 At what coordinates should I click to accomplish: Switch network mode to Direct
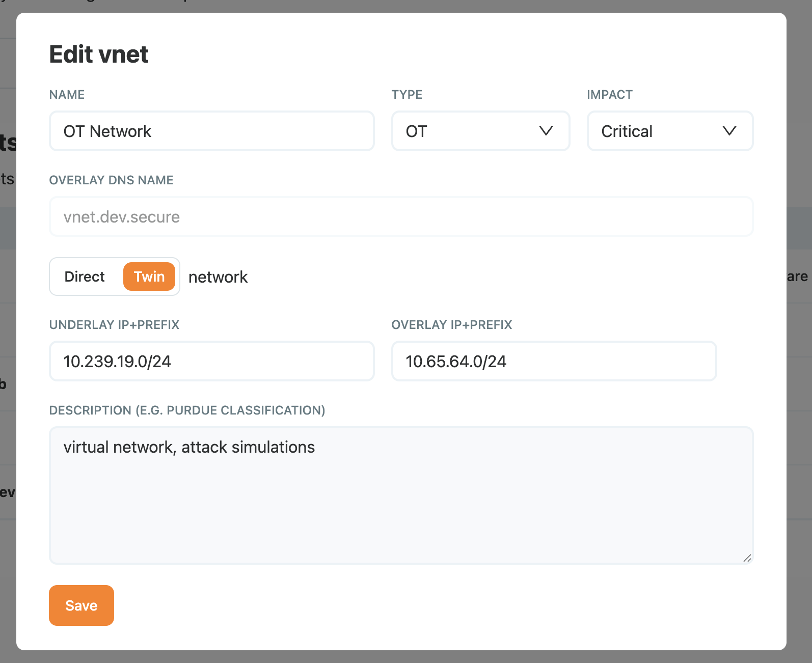click(85, 277)
